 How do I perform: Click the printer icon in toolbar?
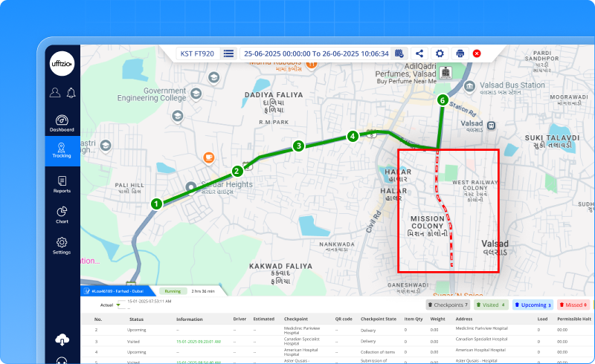click(x=460, y=53)
